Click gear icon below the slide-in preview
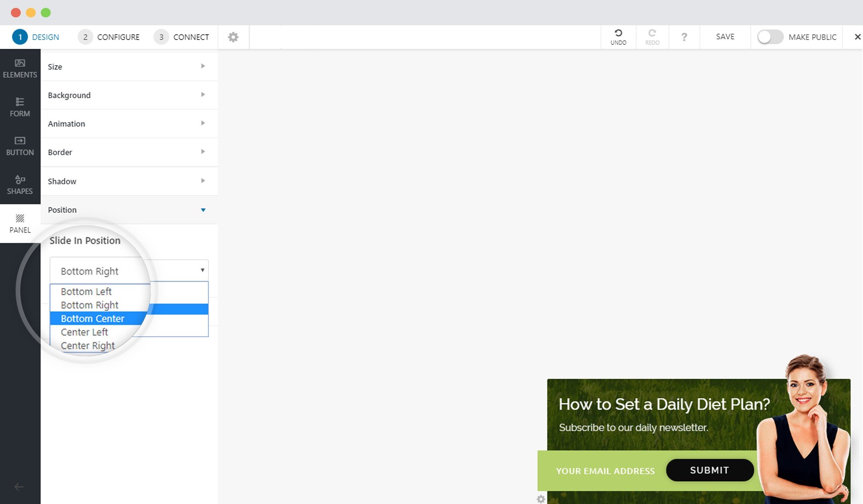This screenshot has height=504, width=863. point(541,499)
